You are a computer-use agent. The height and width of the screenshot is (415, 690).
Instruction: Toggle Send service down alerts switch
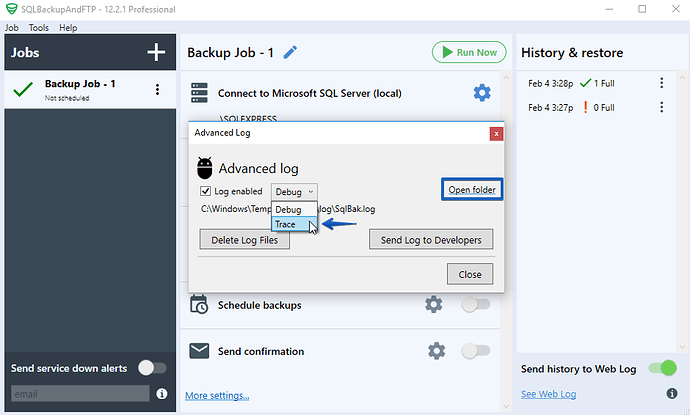[152, 368]
